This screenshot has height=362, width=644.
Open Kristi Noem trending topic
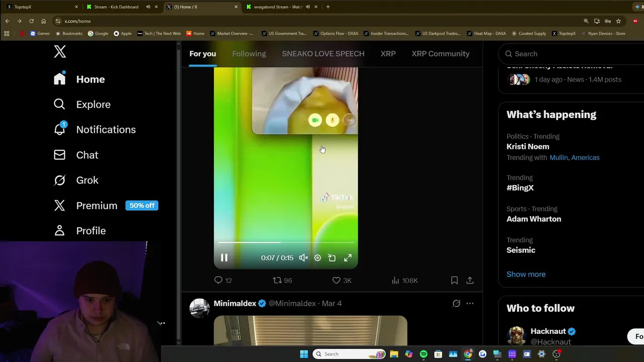pos(528,146)
